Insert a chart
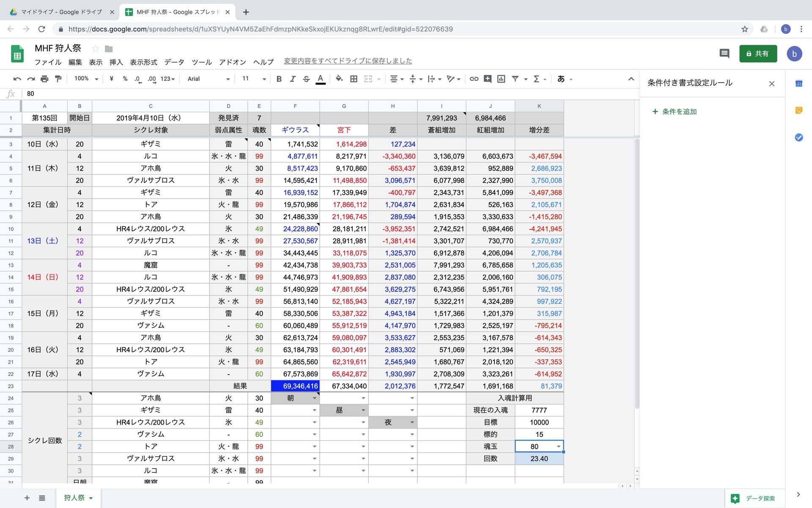The width and height of the screenshot is (812, 508). click(501, 79)
